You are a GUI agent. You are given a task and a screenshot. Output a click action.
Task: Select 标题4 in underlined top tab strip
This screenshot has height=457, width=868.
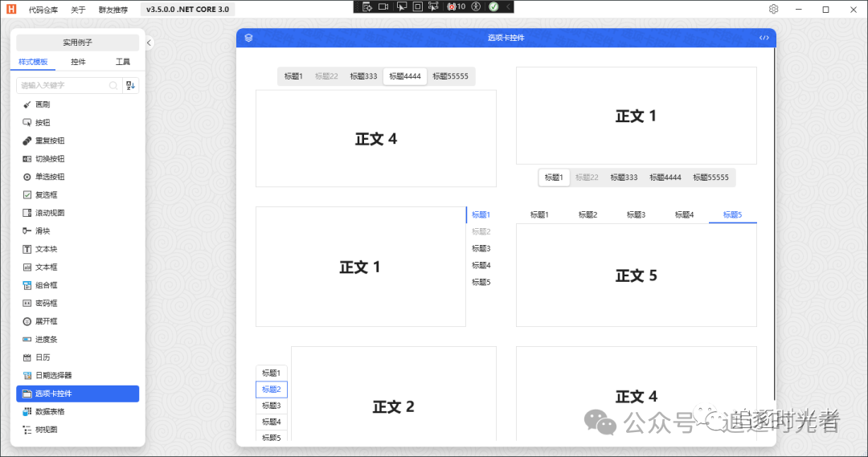click(684, 214)
